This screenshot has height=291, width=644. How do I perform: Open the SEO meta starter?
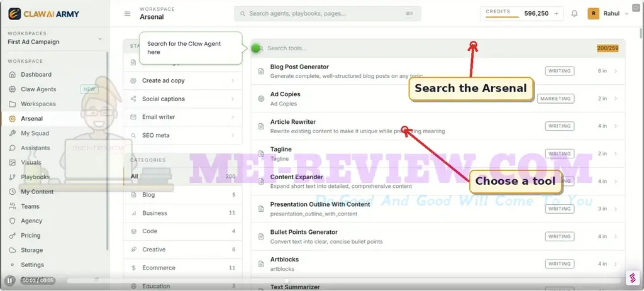[x=183, y=136]
